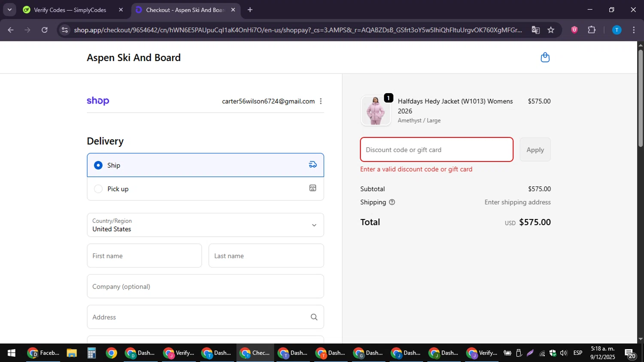The image size is (644, 362).
Task: Switch to the Checkout - Aspen Ski And Board tab
Action: (185, 10)
